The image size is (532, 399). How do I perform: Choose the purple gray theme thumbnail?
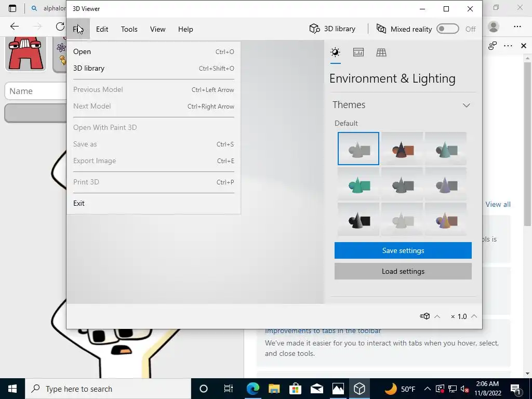click(445, 184)
